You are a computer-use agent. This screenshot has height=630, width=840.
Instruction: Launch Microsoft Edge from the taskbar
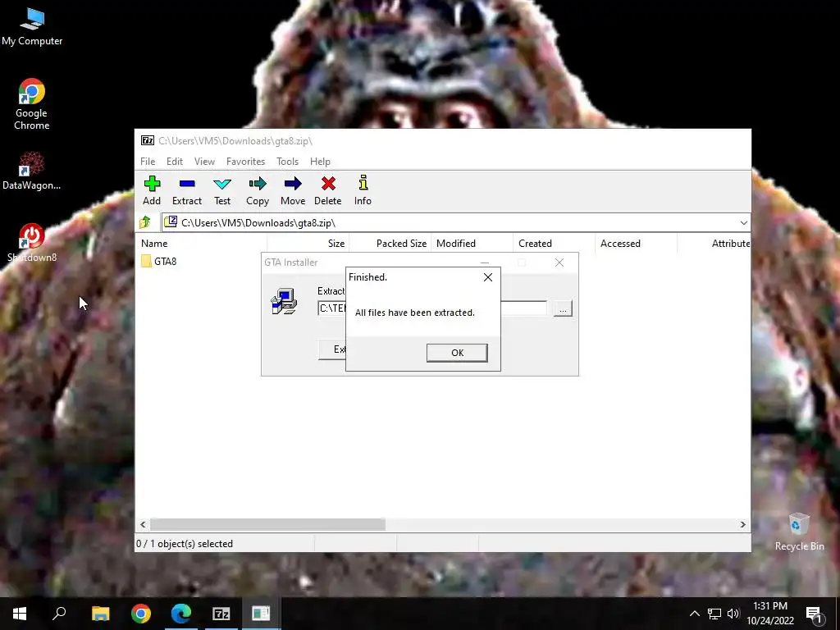(x=181, y=614)
